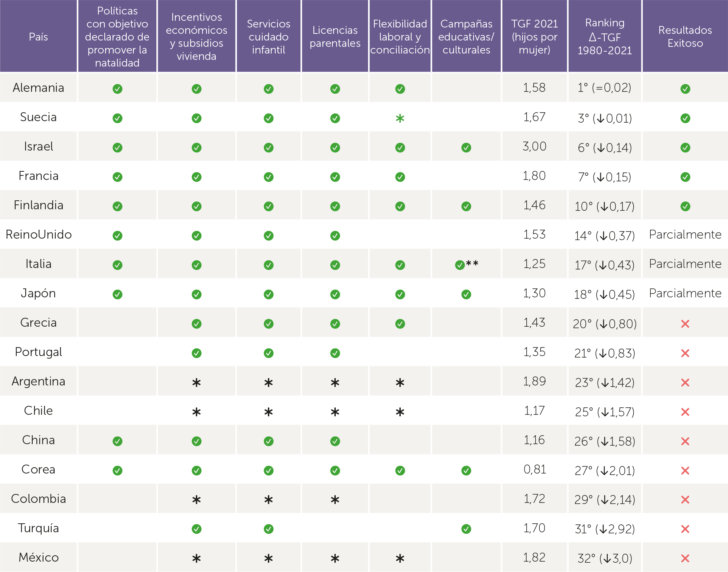Viewport: 728px width, 572px height.
Task: Click China's Políticas con objetivo checkmark
Action: pyautogui.click(x=117, y=441)
